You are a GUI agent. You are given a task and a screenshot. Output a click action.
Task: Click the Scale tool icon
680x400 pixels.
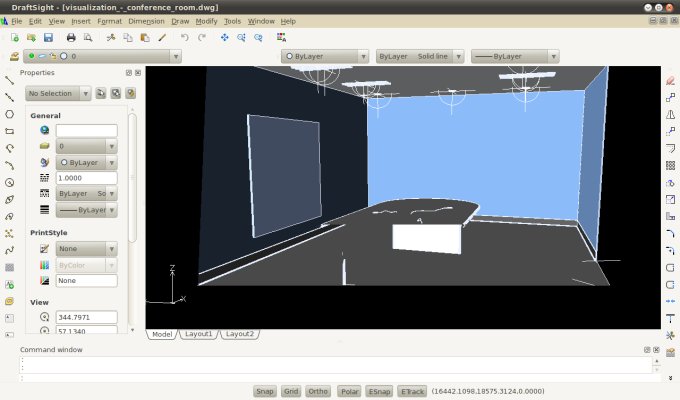click(670, 199)
